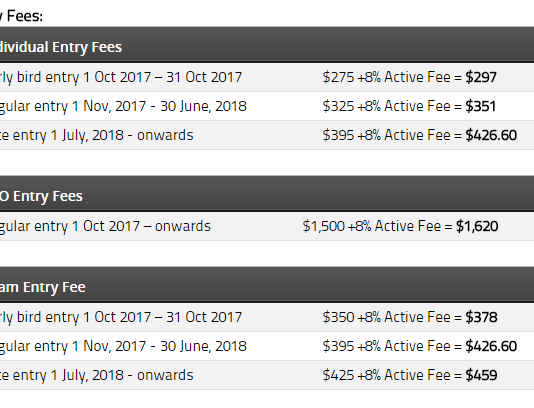
Task: Click the $459 team late entry total
Action: pos(481,375)
